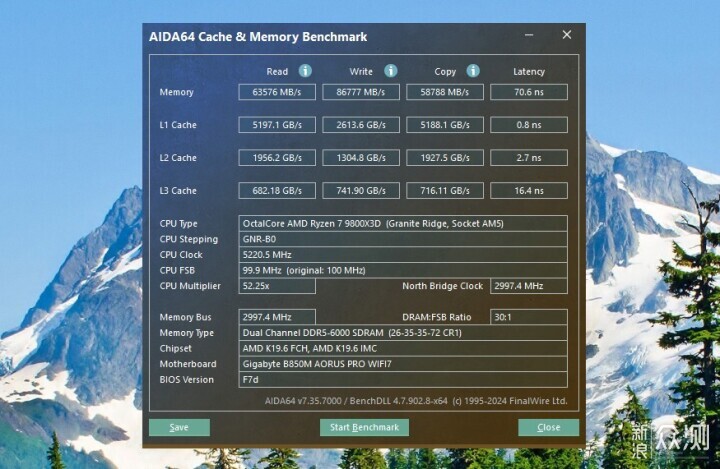Select the Memory read value 63576 MB/s
The height and width of the screenshot is (469, 720).
coord(277,92)
